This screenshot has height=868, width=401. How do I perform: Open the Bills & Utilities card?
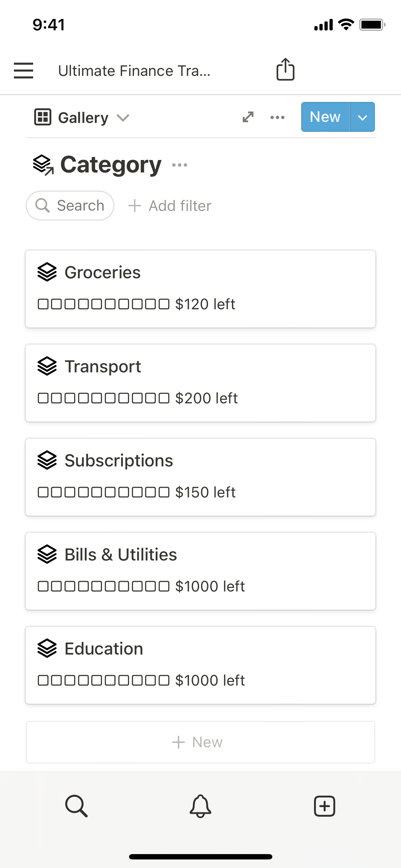tap(200, 571)
